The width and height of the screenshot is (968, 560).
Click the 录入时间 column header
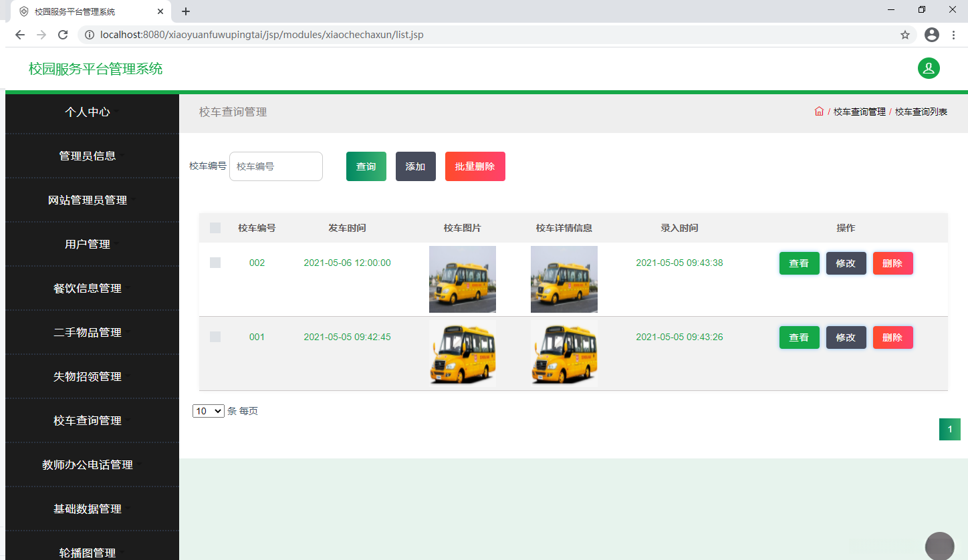coord(679,228)
